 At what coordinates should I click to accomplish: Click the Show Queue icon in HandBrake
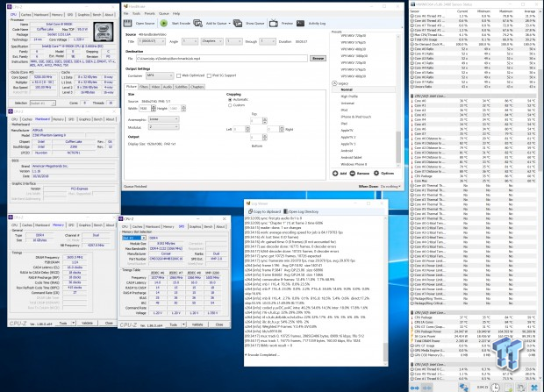238,24
